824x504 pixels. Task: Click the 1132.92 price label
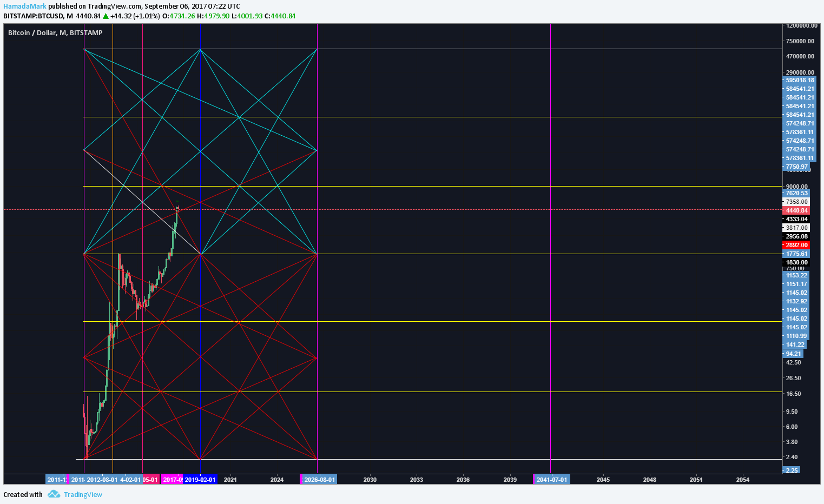(796, 301)
